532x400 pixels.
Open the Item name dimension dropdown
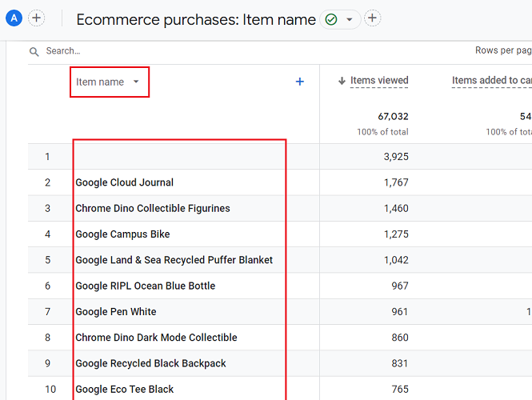point(136,82)
